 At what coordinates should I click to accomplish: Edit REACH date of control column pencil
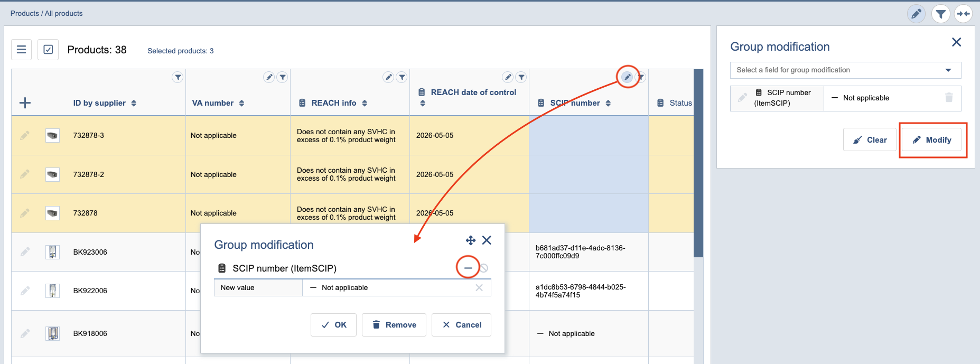(x=508, y=77)
